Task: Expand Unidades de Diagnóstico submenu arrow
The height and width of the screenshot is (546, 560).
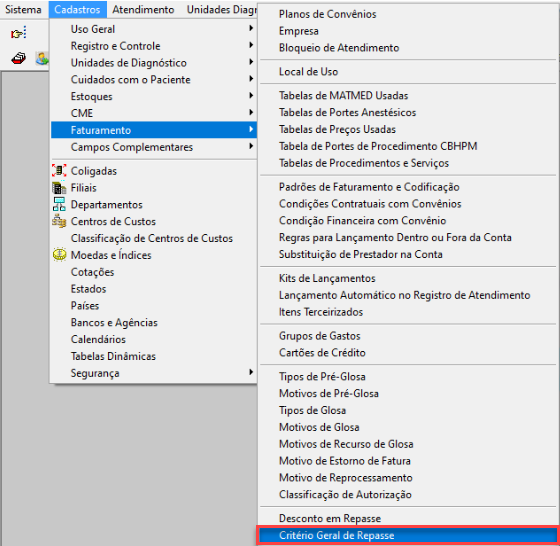Action: click(x=251, y=62)
